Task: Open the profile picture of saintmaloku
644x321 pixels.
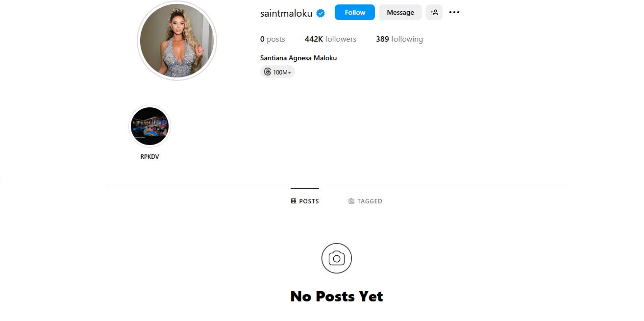Action: (x=177, y=41)
